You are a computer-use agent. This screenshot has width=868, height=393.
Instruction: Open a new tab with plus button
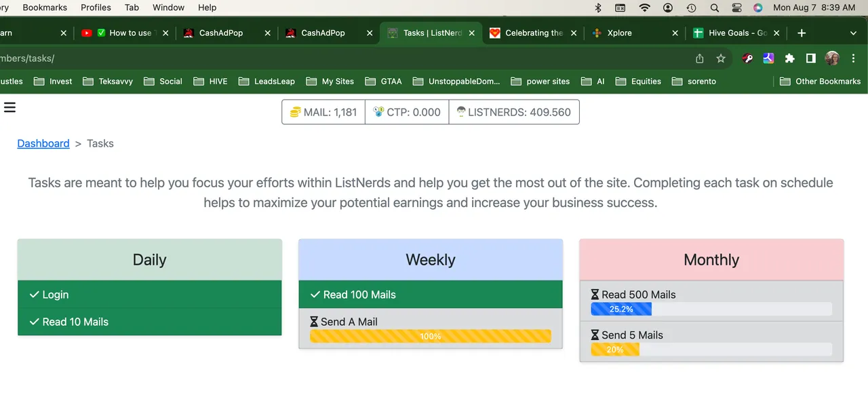click(x=802, y=33)
